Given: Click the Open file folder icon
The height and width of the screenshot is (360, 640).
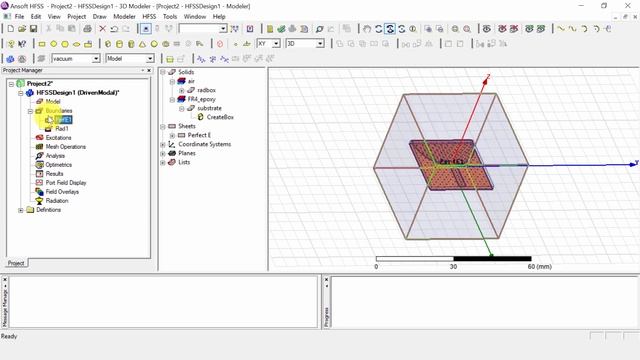Looking at the screenshot, I should click(x=22, y=29).
